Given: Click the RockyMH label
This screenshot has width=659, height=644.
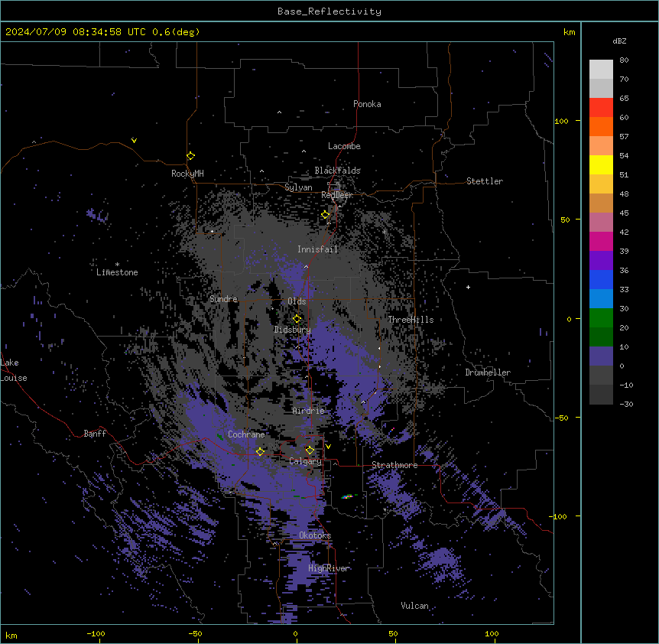Looking at the screenshot, I should [187, 174].
